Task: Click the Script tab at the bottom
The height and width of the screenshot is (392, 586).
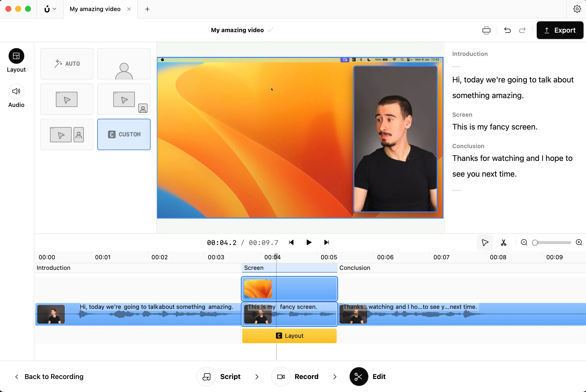Action: [x=230, y=376]
